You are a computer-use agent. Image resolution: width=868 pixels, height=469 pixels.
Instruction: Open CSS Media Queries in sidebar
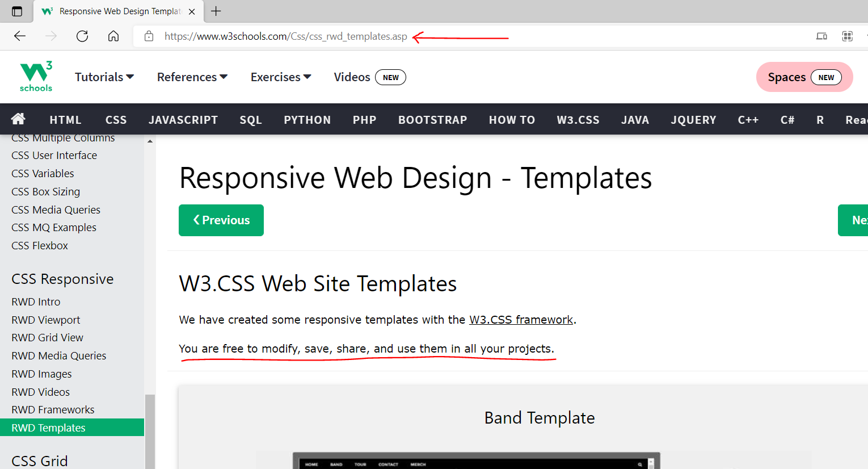tap(56, 210)
